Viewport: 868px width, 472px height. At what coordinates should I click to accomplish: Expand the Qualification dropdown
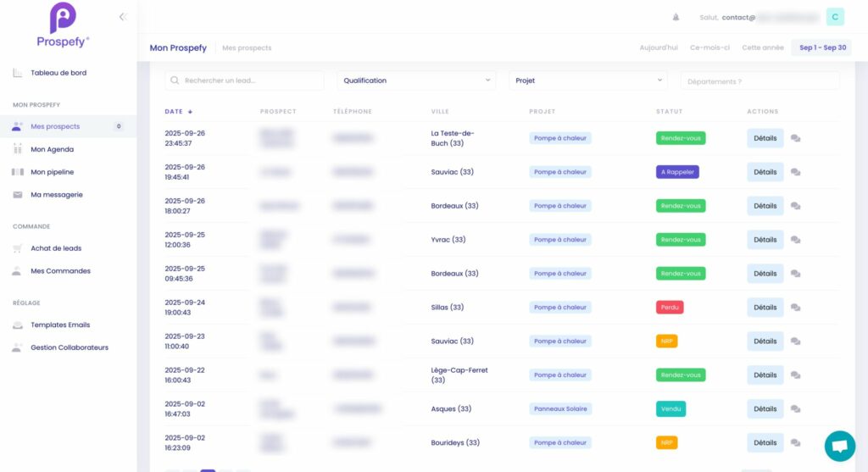coord(417,81)
